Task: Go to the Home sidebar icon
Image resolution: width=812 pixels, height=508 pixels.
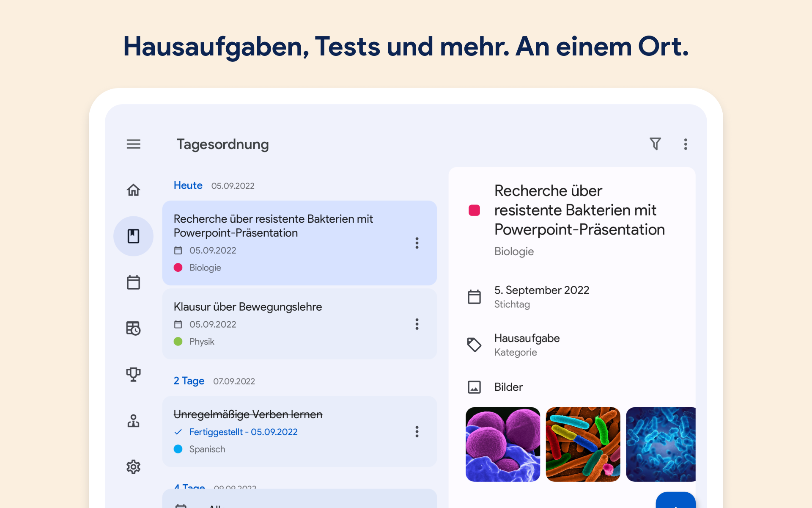Action: point(133,190)
